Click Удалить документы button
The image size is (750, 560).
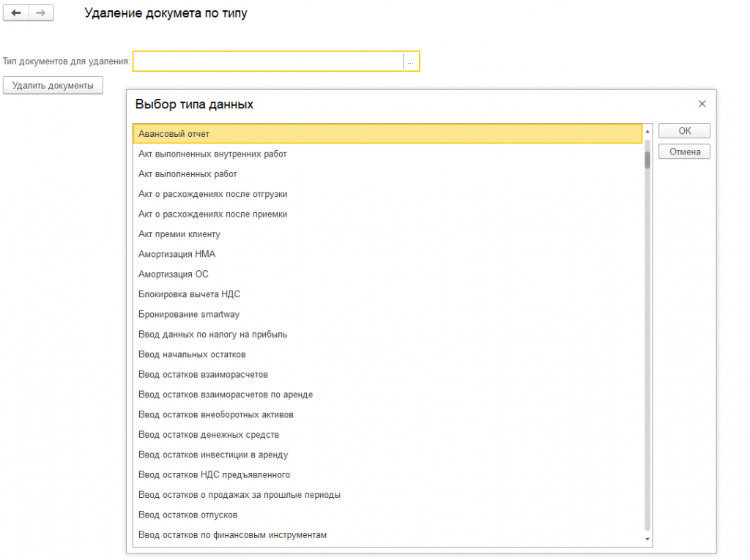point(53,86)
